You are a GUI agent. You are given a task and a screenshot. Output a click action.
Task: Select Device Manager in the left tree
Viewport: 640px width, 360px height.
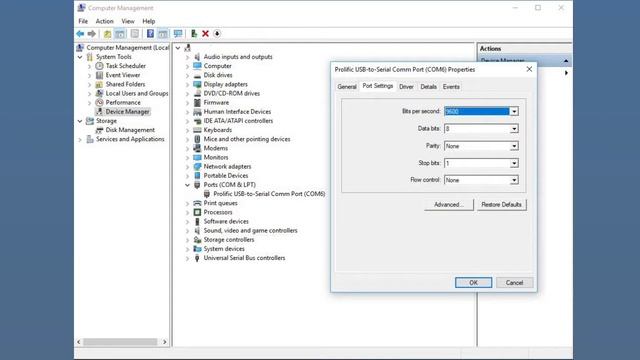(x=127, y=111)
